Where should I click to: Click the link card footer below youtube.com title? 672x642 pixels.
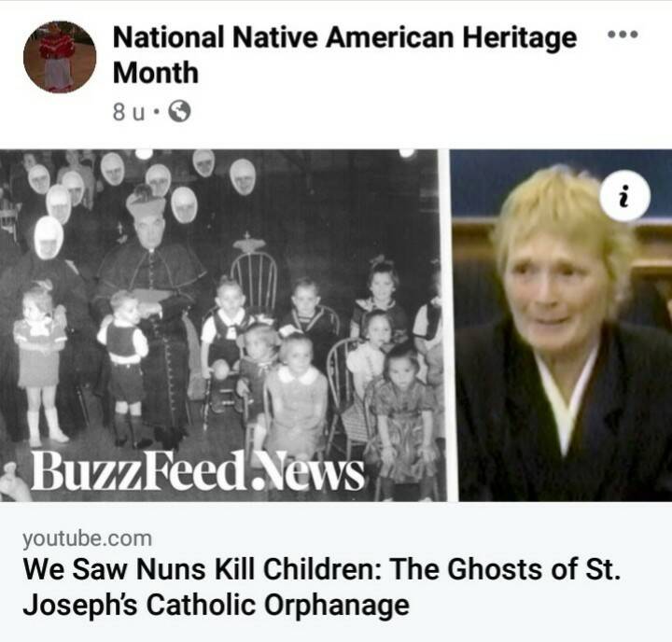336,572
